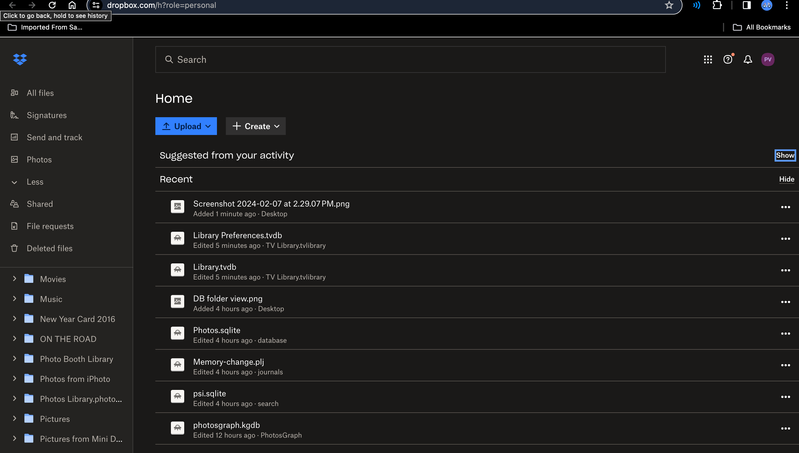Open File requests section

(50, 226)
